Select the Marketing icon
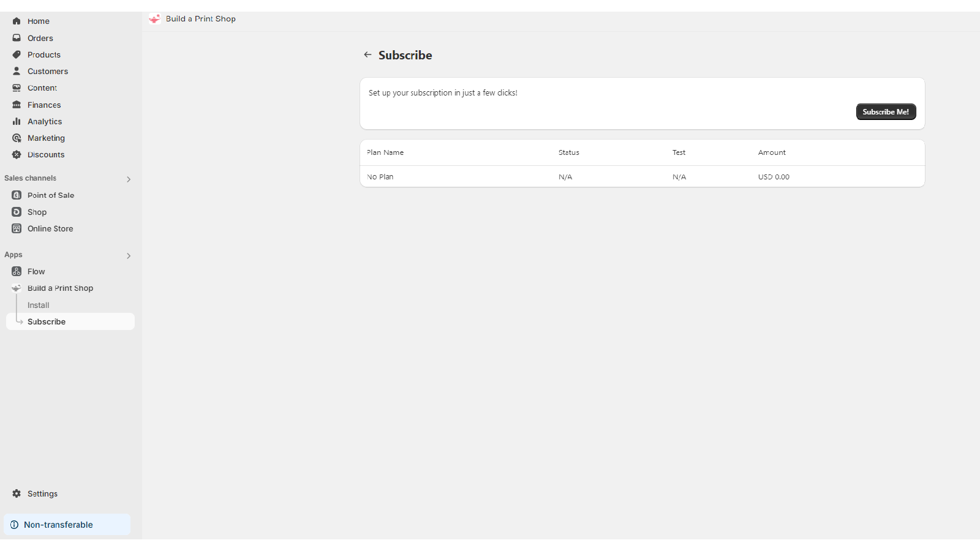This screenshot has width=980, height=551. coord(16,138)
